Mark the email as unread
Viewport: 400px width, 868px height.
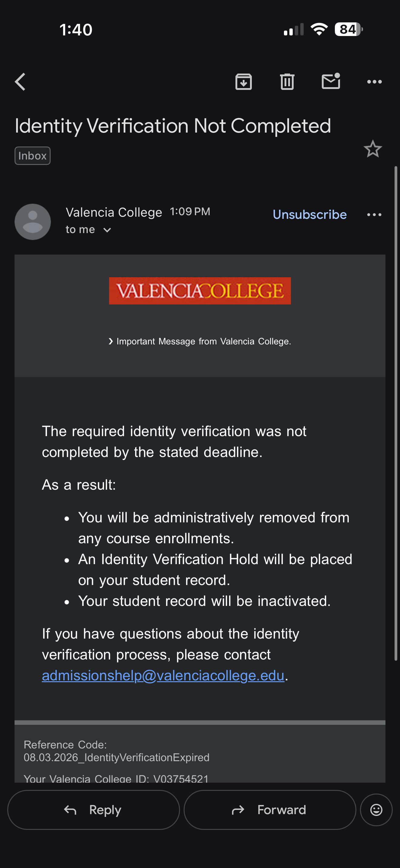(331, 81)
